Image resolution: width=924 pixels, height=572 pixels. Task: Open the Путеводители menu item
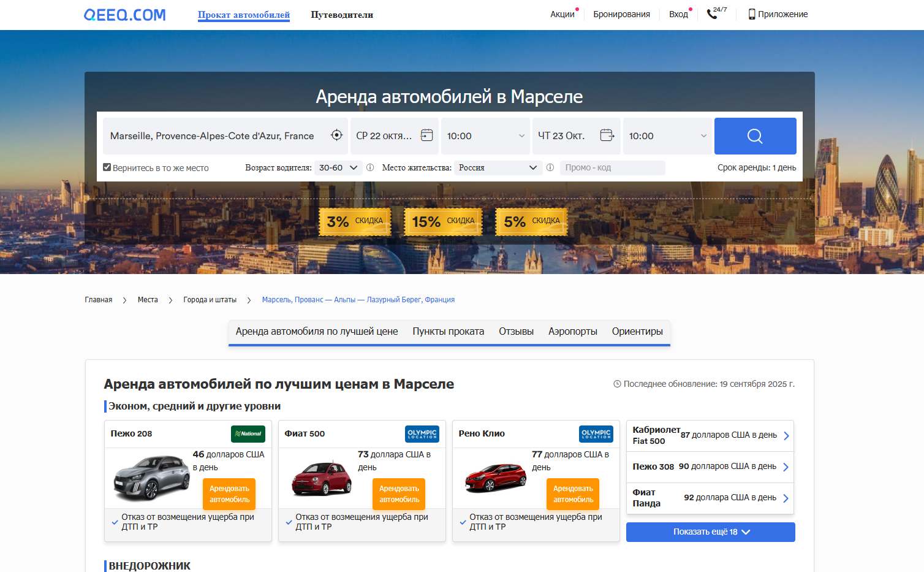341,15
